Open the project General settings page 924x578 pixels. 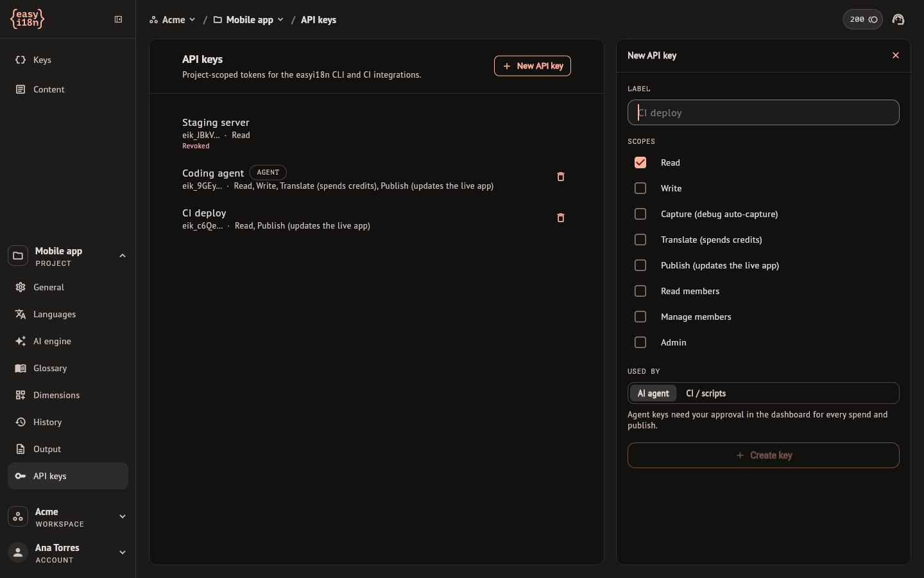[x=67, y=287]
